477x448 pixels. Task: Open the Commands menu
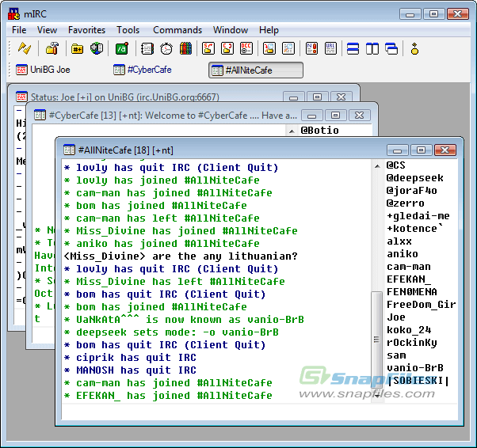(x=177, y=30)
